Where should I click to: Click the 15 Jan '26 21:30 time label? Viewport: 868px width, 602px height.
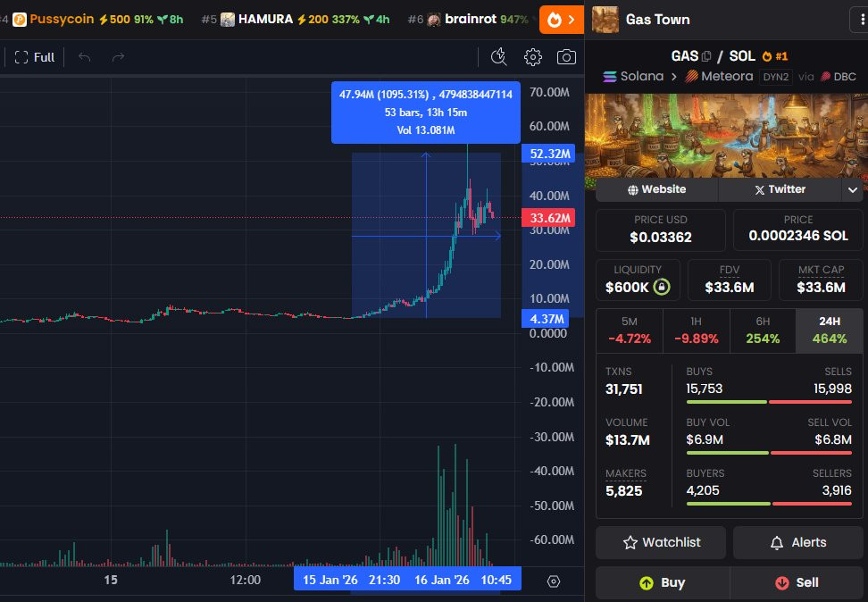(x=351, y=580)
